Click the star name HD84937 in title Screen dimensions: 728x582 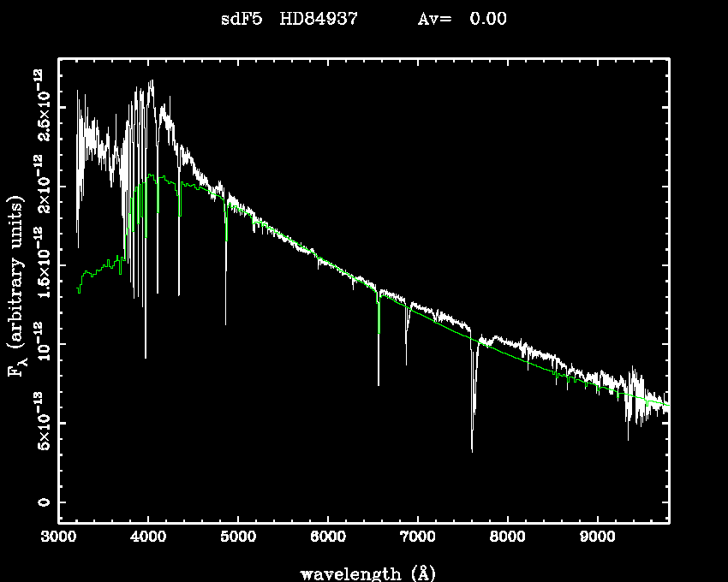pyautogui.click(x=321, y=19)
